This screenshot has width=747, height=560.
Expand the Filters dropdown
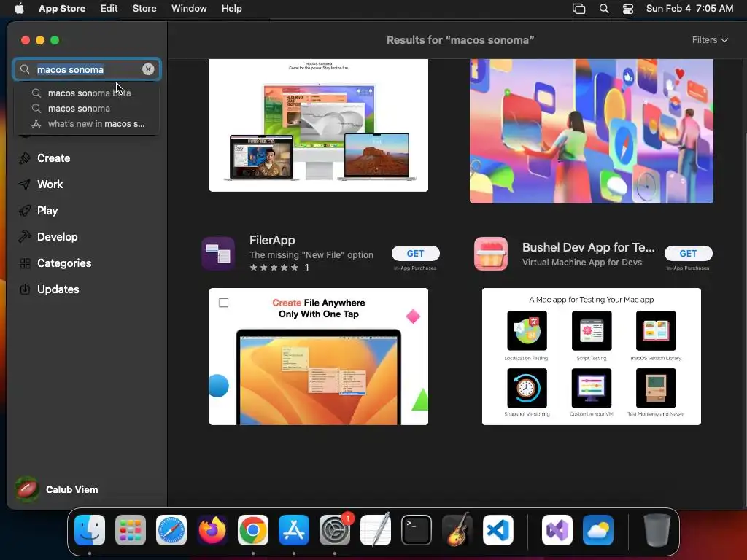710,40
